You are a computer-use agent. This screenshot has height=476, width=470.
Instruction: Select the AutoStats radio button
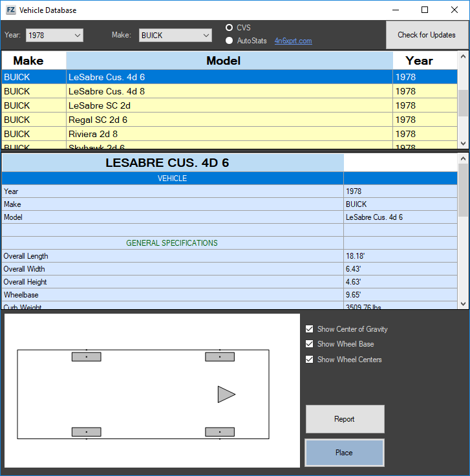(229, 40)
